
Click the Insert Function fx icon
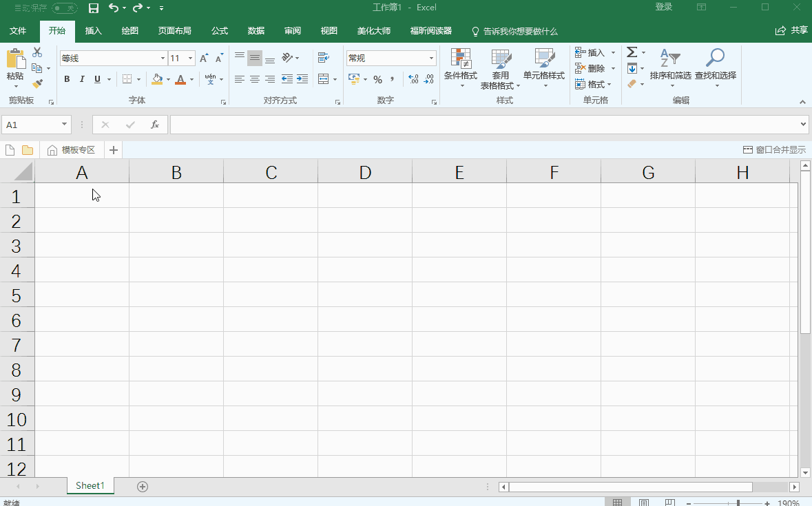pos(155,125)
